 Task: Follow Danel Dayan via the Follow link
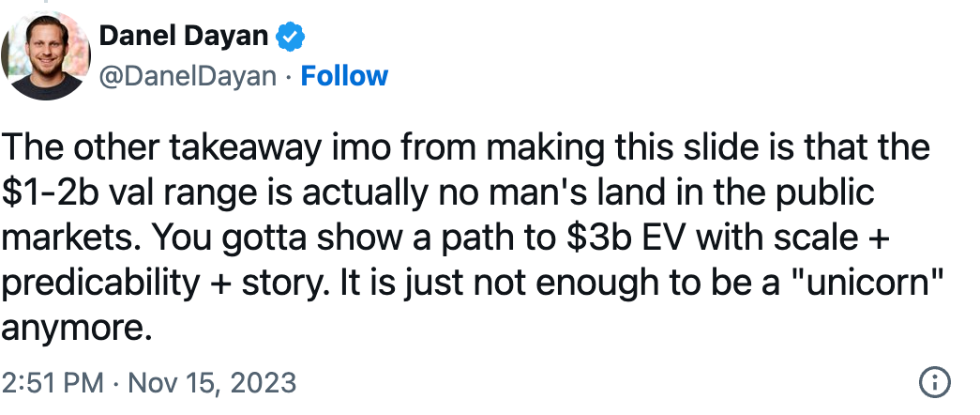click(344, 76)
